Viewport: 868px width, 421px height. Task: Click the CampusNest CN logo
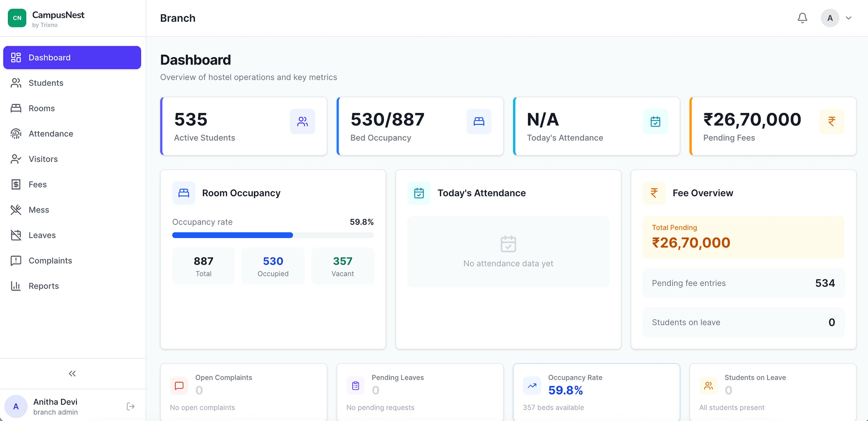pos(17,18)
